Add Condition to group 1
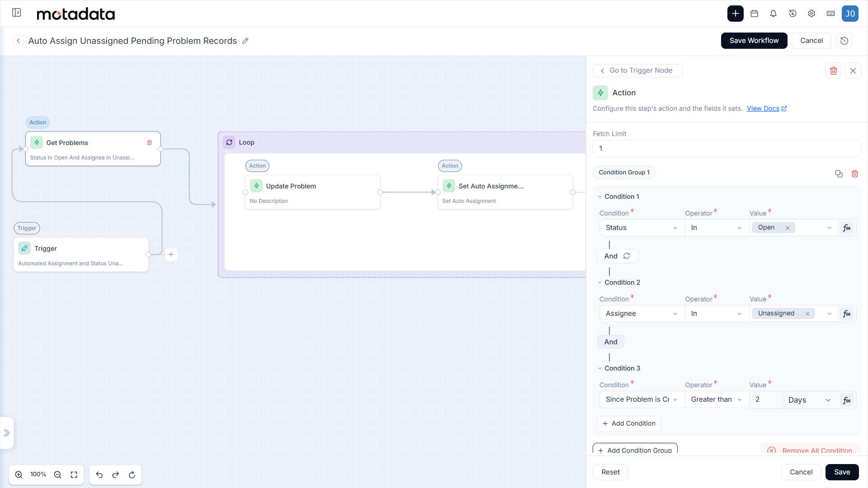Screen dimensions: 868x488 629,423
